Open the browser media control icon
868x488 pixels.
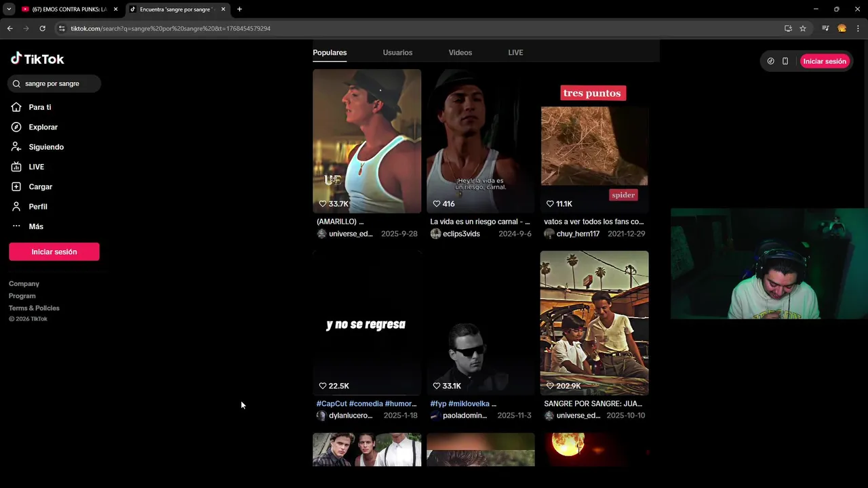pos(825,28)
